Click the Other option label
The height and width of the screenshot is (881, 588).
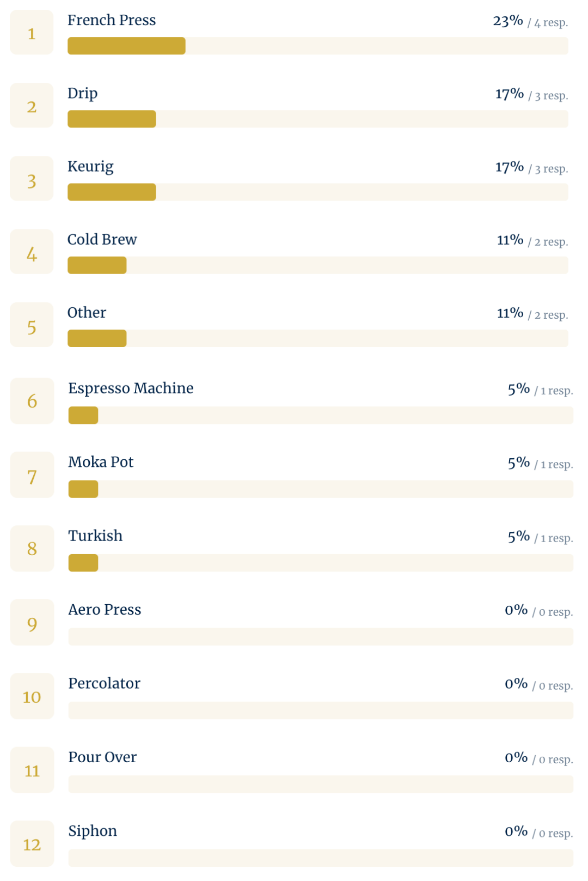87,313
